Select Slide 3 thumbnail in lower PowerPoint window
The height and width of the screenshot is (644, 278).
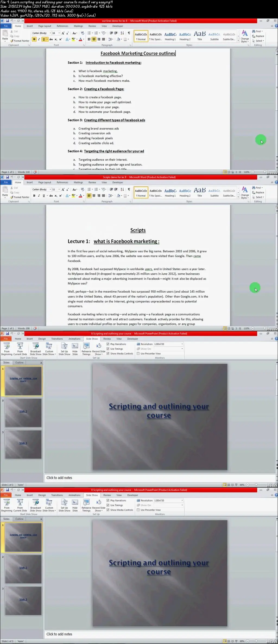coord(23,601)
